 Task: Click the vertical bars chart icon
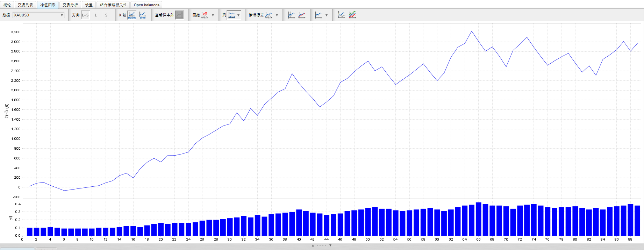click(x=291, y=15)
